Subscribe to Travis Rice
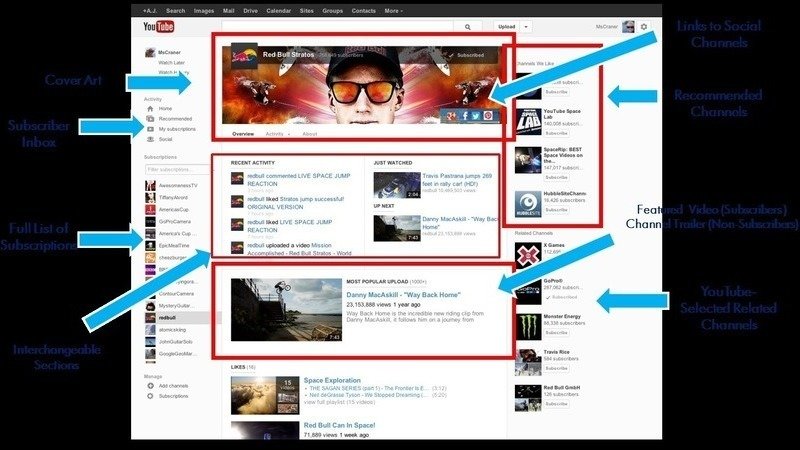Viewport: 800px width, 450px height. [x=556, y=368]
